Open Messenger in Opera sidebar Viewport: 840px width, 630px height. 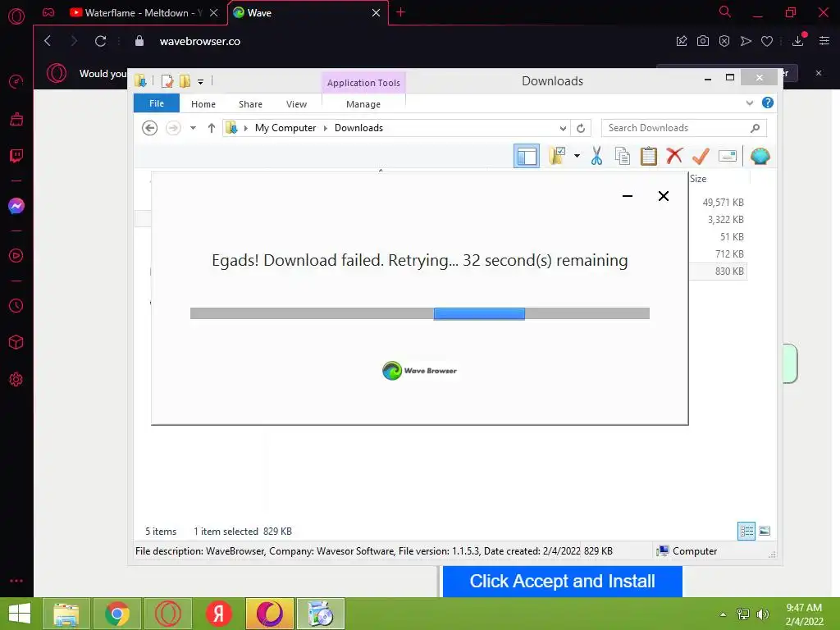[16, 206]
